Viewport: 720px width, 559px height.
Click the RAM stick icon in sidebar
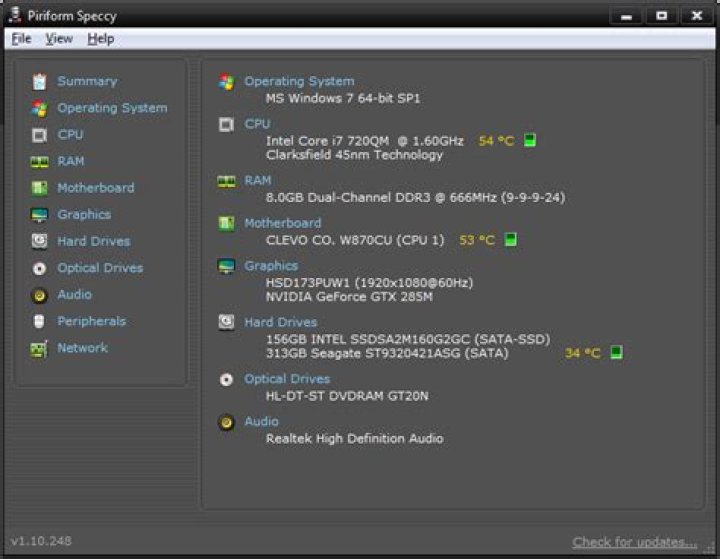39,162
